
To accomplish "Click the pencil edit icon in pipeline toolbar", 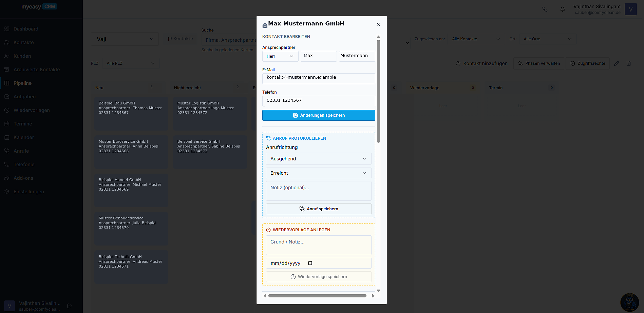I will tap(617, 63).
